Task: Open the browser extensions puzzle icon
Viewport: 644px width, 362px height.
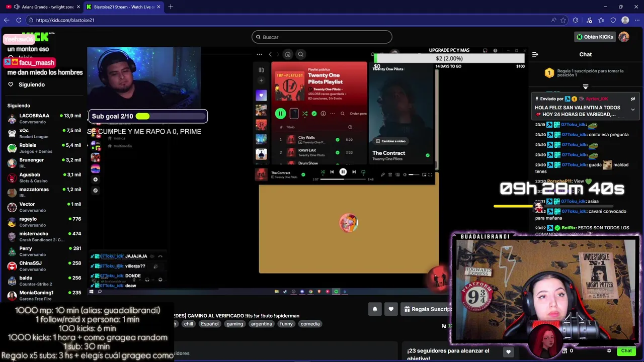Action: (576, 20)
